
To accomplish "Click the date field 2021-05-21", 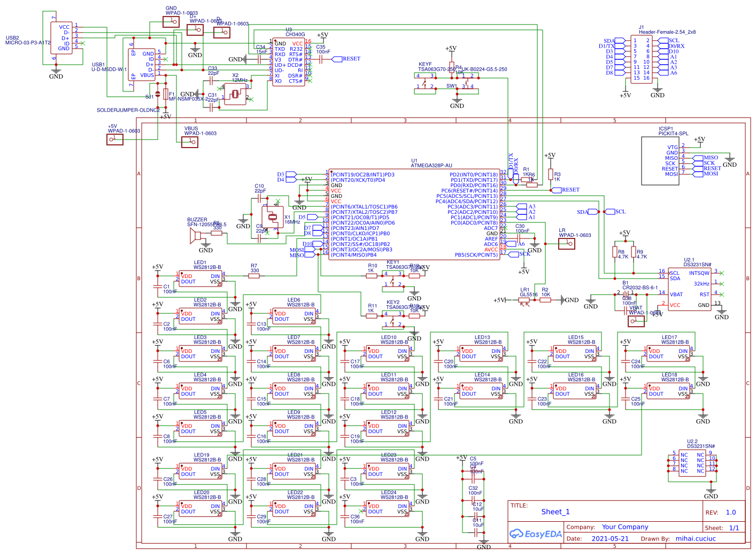I will click(x=611, y=538).
